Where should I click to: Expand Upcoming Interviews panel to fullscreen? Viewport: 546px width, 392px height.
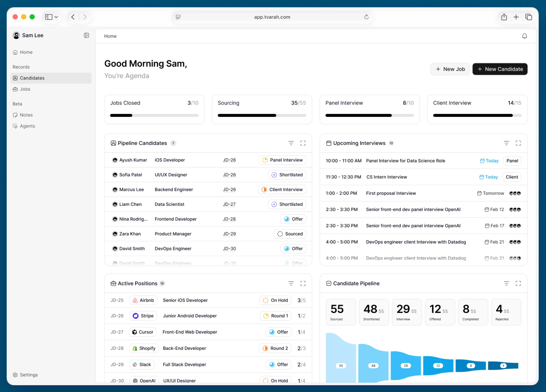518,143
